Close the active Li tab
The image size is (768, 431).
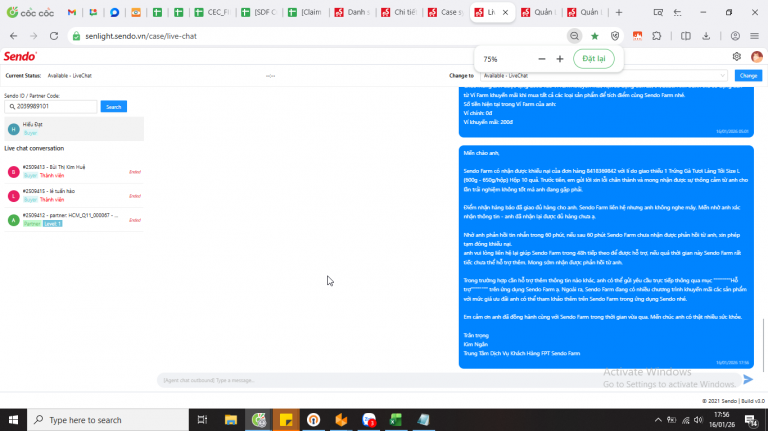click(x=505, y=12)
